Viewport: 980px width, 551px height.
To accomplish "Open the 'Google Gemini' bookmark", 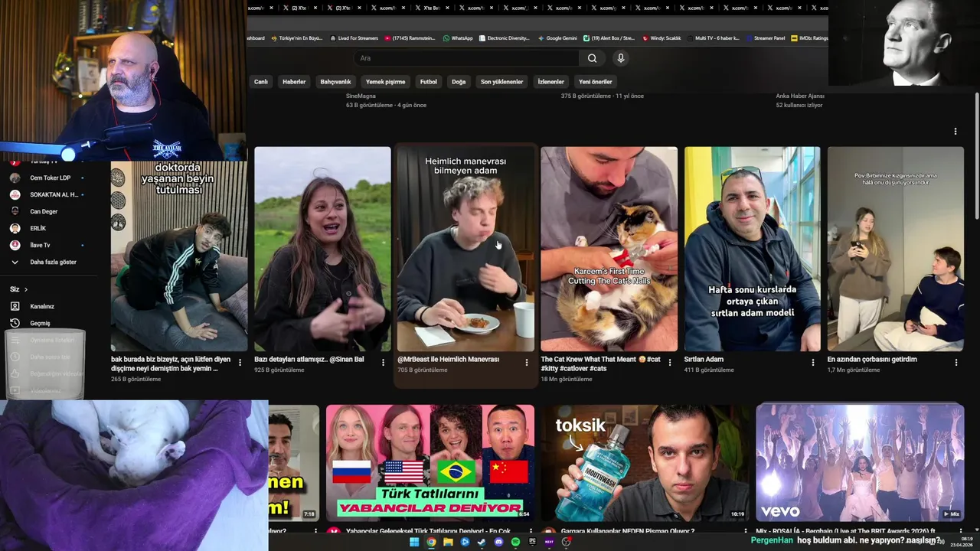I will (557, 37).
